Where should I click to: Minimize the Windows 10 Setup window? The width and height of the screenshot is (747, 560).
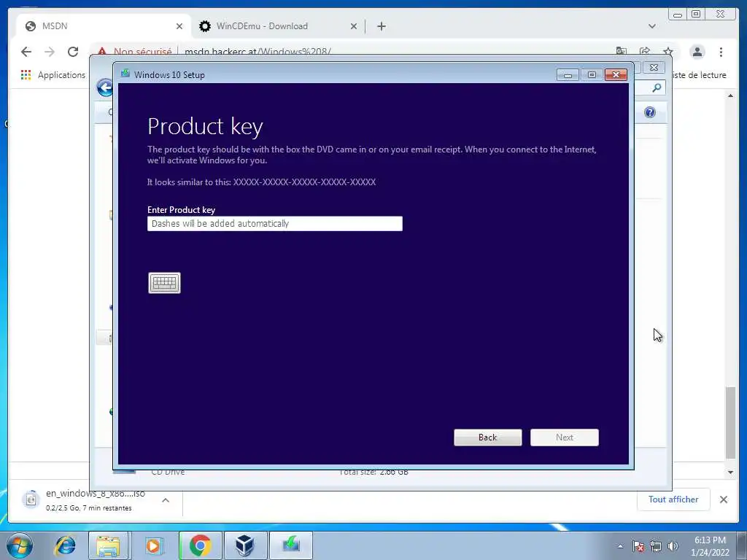pyautogui.click(x=568, y=75)
